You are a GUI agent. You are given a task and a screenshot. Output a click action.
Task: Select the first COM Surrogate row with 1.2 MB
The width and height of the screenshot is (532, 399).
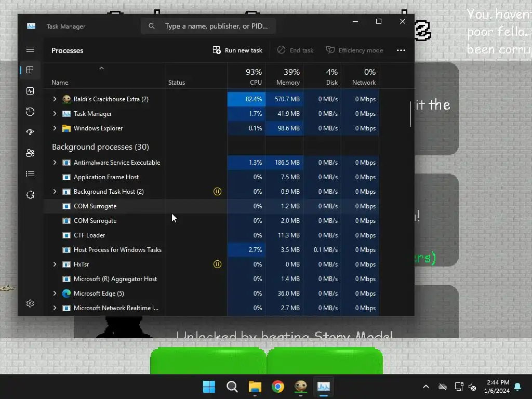point(210,206)
